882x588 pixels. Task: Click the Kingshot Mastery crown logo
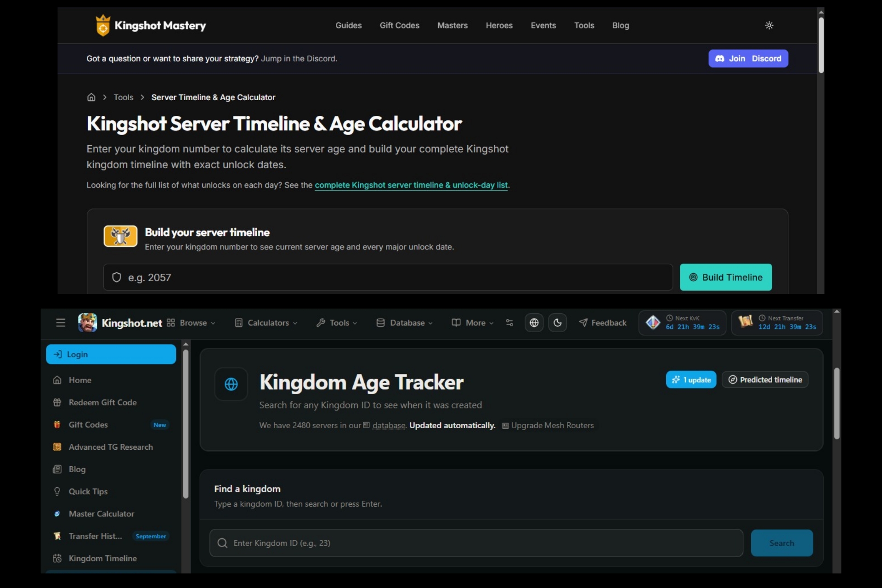tap(103, 25)
